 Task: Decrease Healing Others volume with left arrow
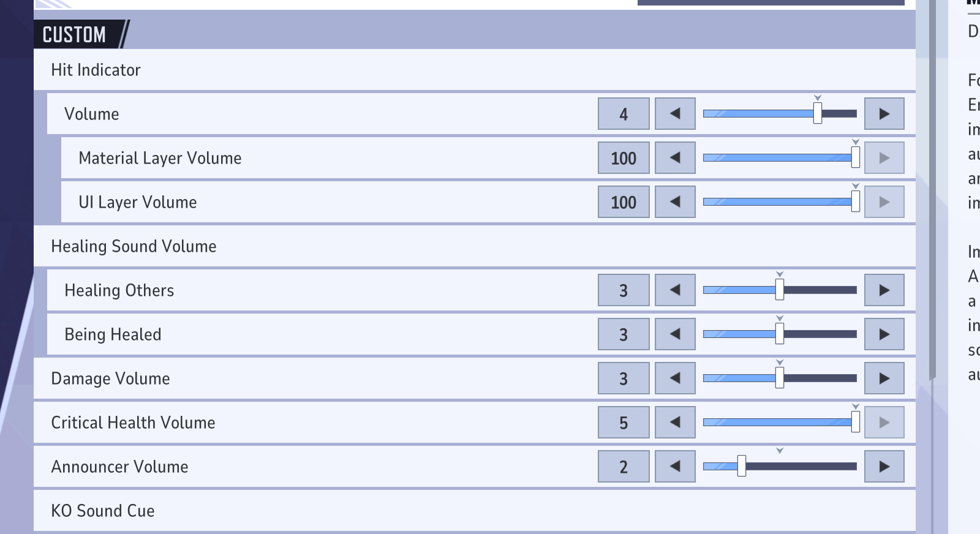675,290
